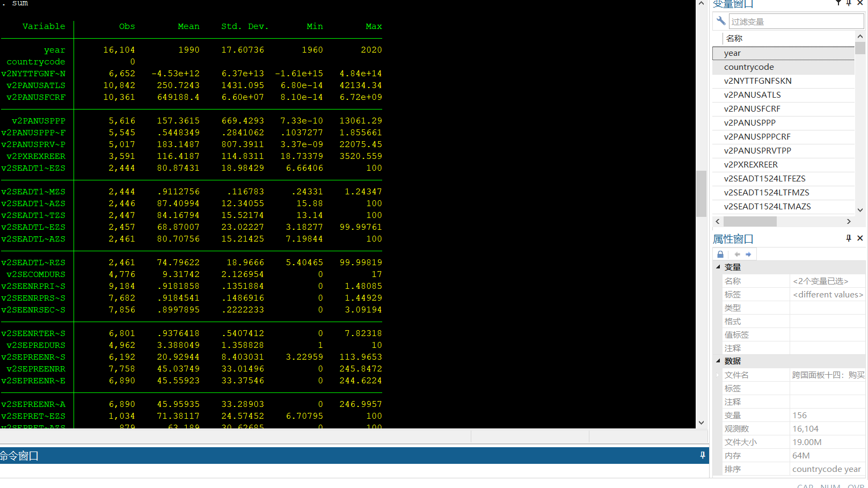Click the variables list vertical scrollbar thumb
Image resolution: width=868 pixels, height=488 pixels.
tap(860, 48)
